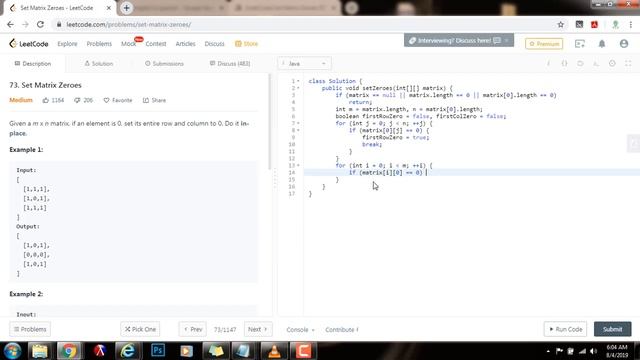Launch VLC media player from taskbar
The width and height of the screenshot is (640, 360).
[274, 351]
